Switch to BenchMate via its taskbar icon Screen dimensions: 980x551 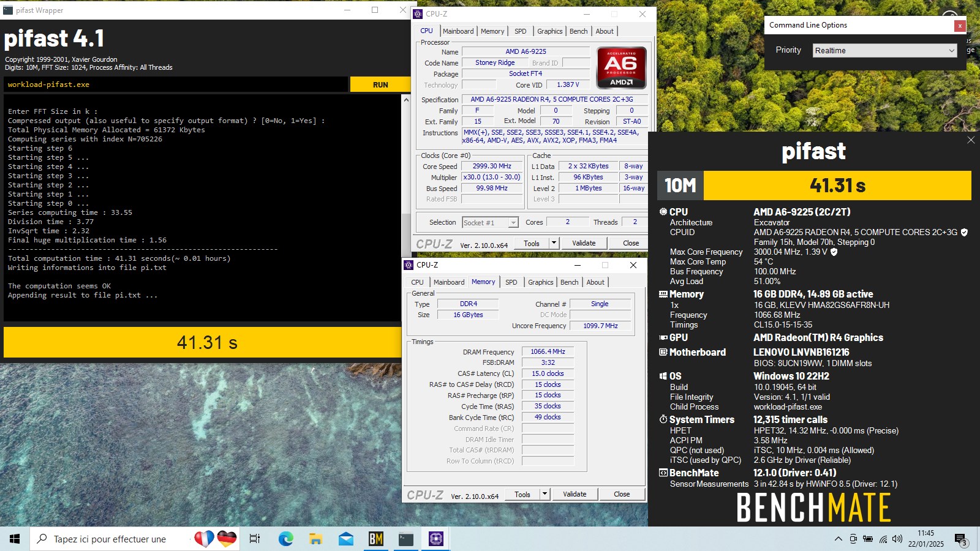pos(375,539)
